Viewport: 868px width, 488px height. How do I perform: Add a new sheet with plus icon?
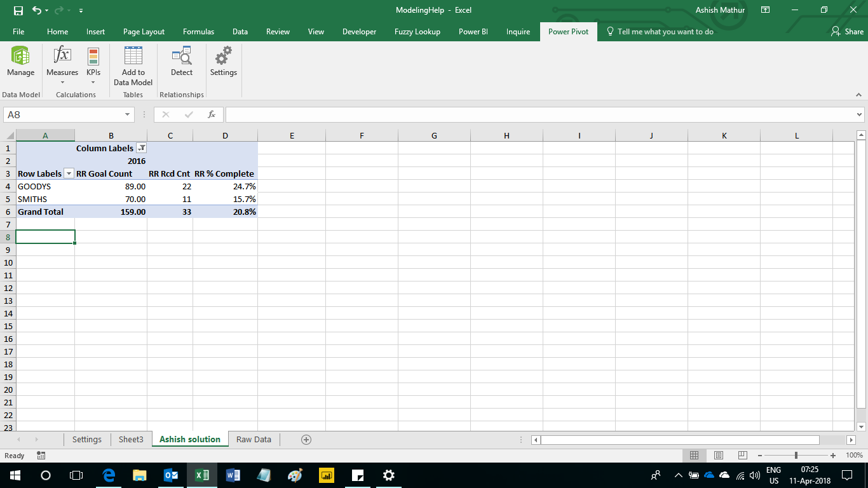306,439
